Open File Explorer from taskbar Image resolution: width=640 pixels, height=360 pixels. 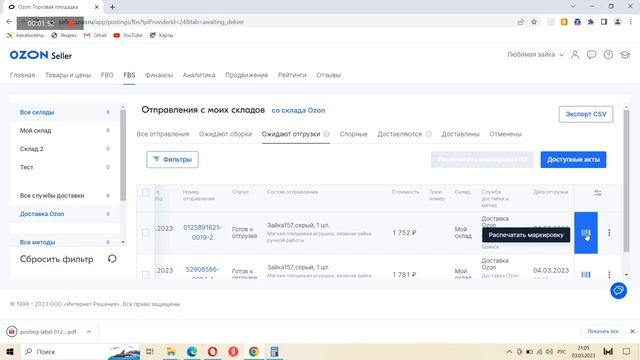pyautogui.click(x=171, y=351)
